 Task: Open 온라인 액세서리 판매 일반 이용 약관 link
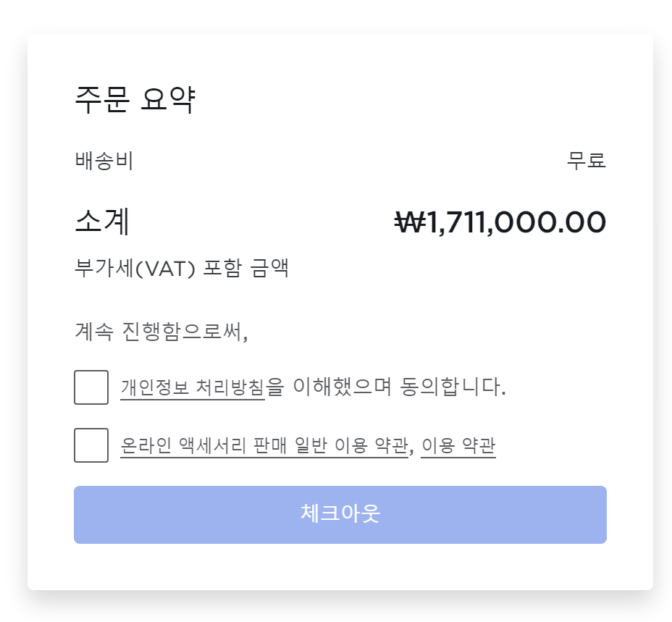(264, 446)
